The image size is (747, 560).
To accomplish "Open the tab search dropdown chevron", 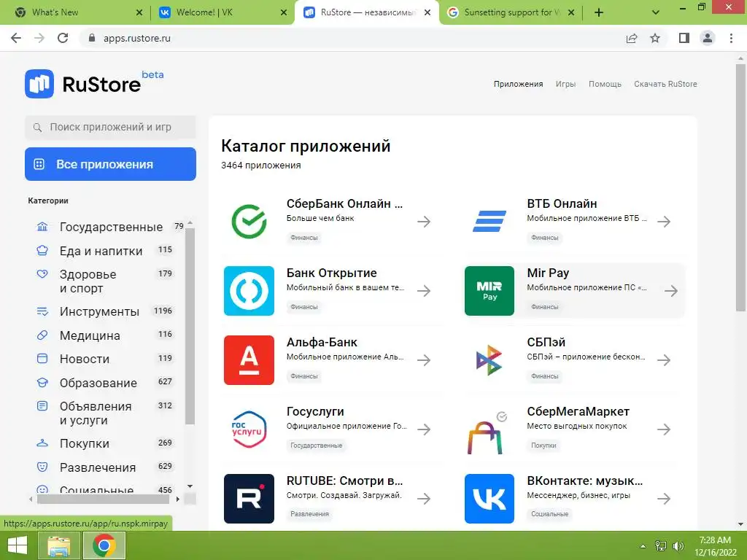I will click(656, 12).
